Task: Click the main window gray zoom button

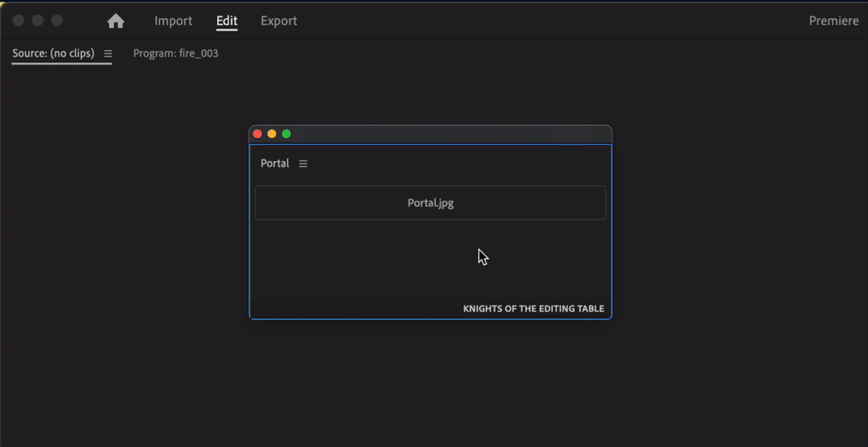Action: 57,20
